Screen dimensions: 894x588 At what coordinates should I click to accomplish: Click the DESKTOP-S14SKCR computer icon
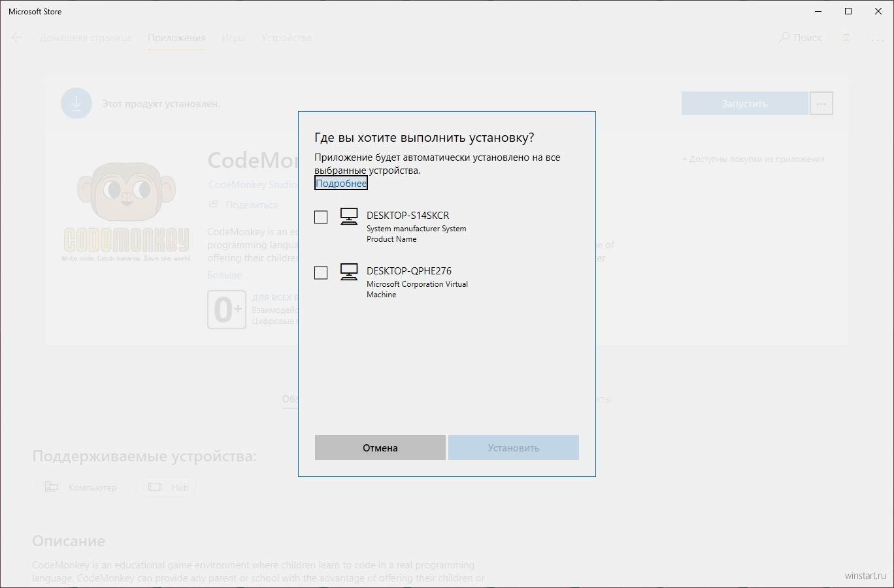[349, 216]
